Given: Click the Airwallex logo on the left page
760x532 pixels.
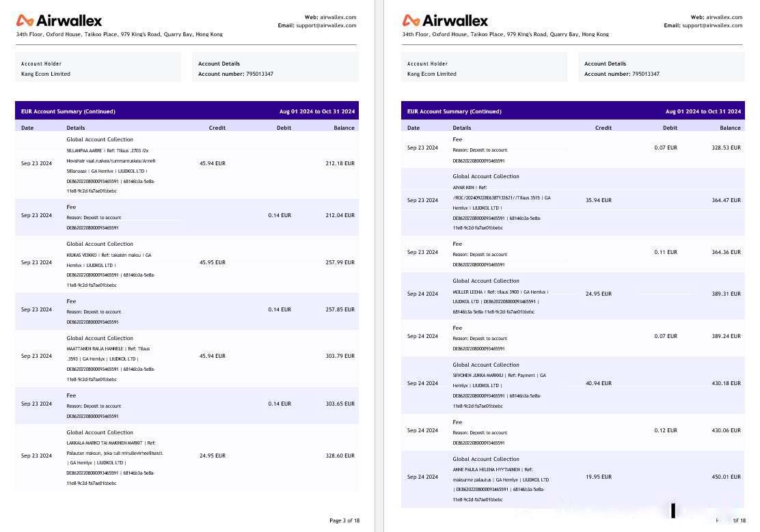Looking at the screenshot, I should (x=59, y=20).
